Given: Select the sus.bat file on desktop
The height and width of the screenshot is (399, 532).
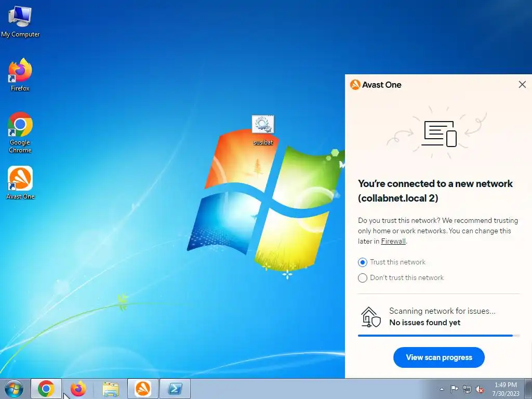Looking at the screenshot, I should point(263,130).
